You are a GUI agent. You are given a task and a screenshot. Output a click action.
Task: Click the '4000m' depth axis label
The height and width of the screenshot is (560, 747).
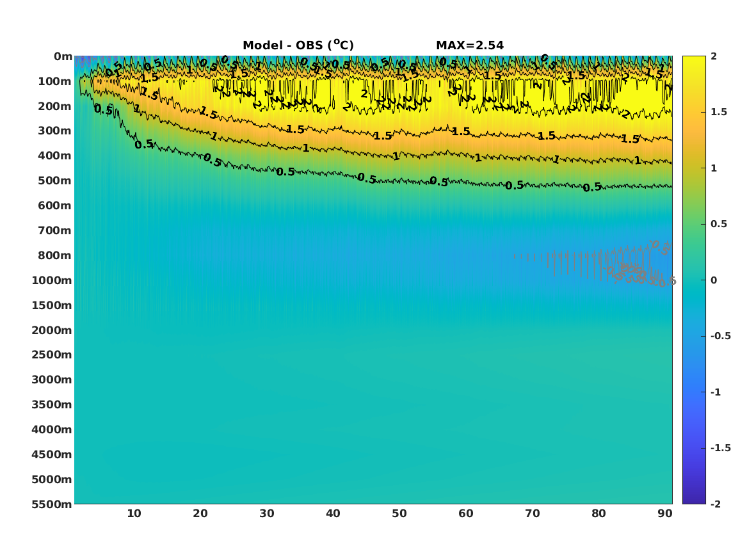coord(52,429)
